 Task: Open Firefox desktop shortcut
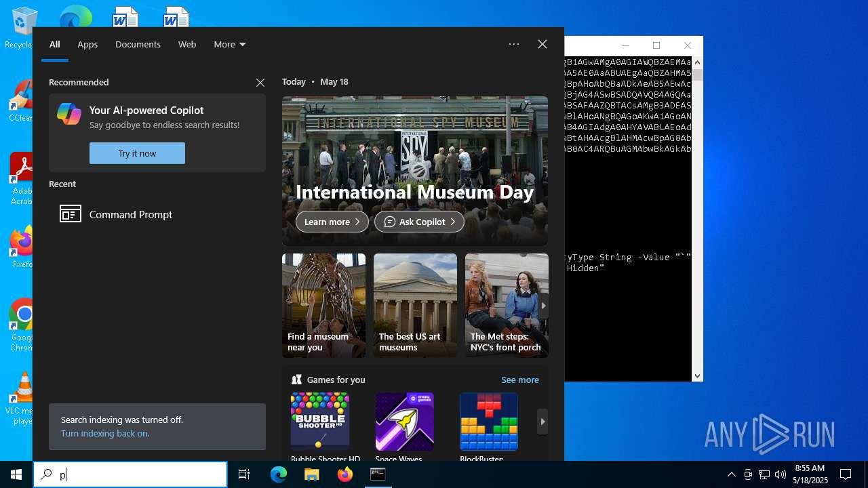22,247
